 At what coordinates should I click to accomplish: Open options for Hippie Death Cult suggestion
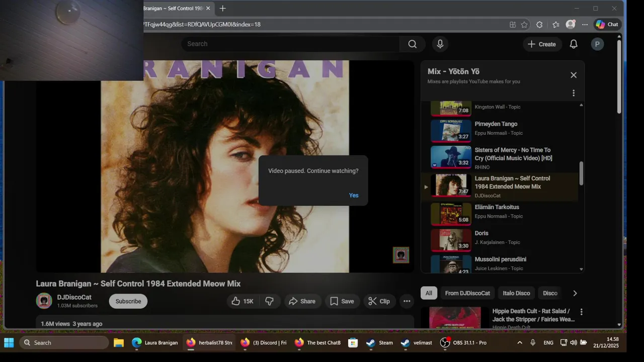(582, 312)
